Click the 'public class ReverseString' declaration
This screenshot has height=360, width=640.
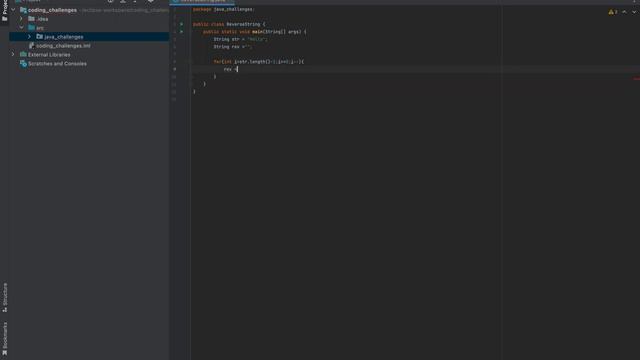pyautogui.click(x=229, y=24)
